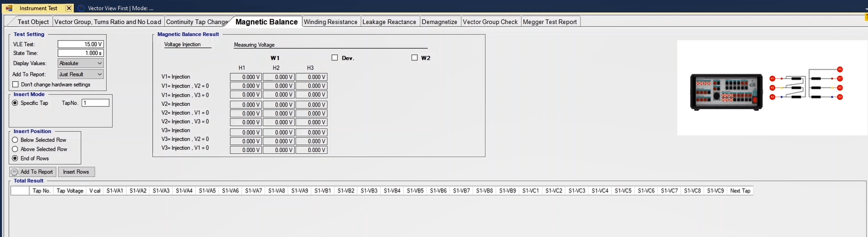The image size is (868, 237).
Task: Open the Demagnetize tab
Action: (x=439, y=22)
